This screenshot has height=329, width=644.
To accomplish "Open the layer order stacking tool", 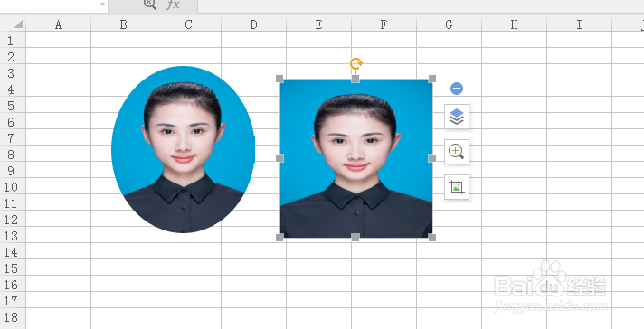I will pyautogui.click(x=457, y=117).
